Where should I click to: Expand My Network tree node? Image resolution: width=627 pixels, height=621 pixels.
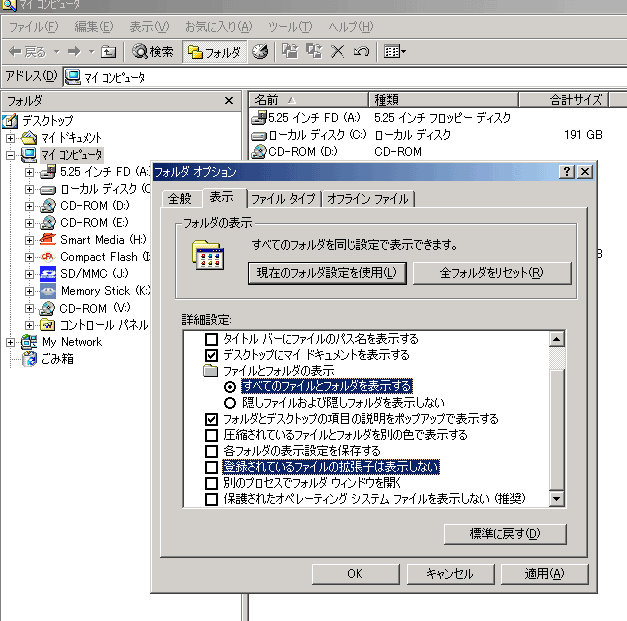10,343
